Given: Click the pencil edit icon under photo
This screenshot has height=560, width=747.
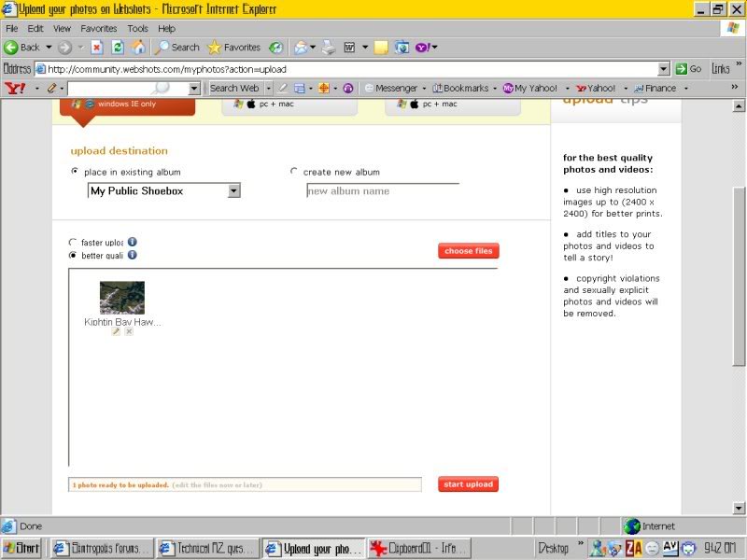Looking at the screenshot, I should coord(116,331).
